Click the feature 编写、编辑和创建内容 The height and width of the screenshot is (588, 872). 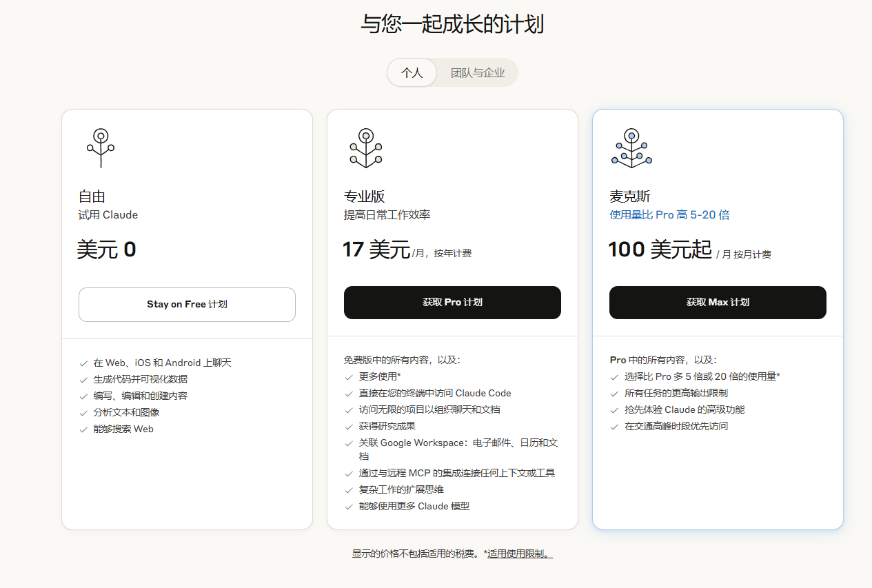click(141, 396)
